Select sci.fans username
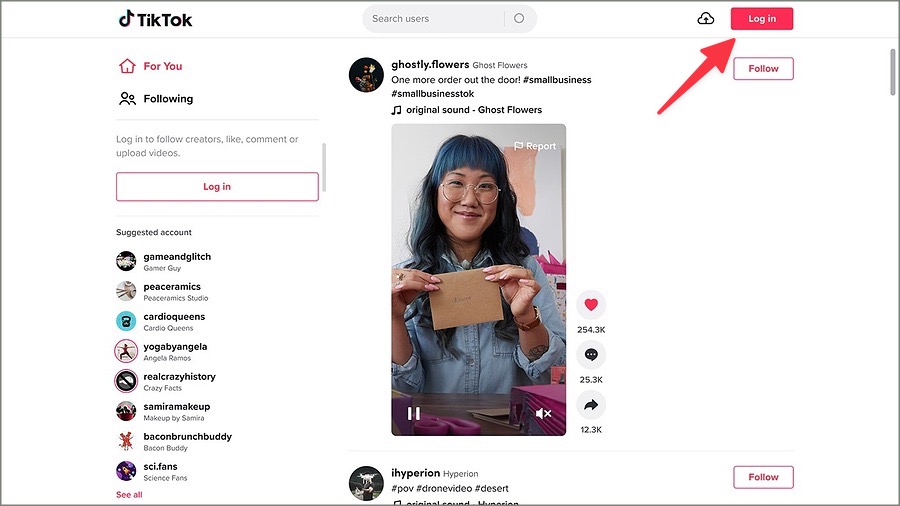900x506 pixels. pyautogui.click(x=160, y=466)
